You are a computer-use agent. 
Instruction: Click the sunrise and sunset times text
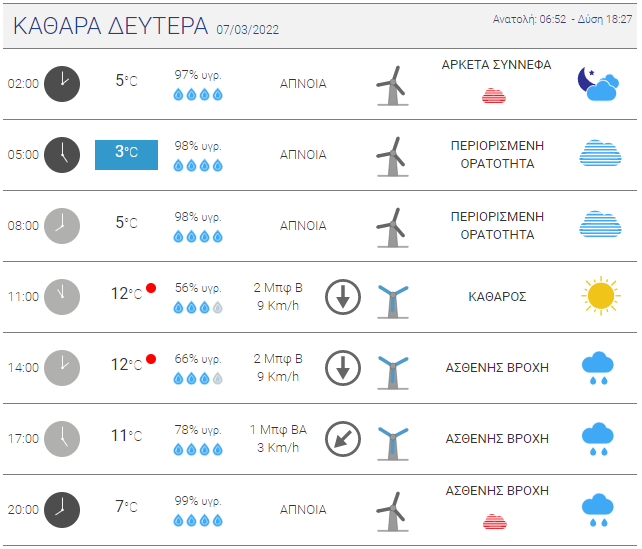point(562,20)
